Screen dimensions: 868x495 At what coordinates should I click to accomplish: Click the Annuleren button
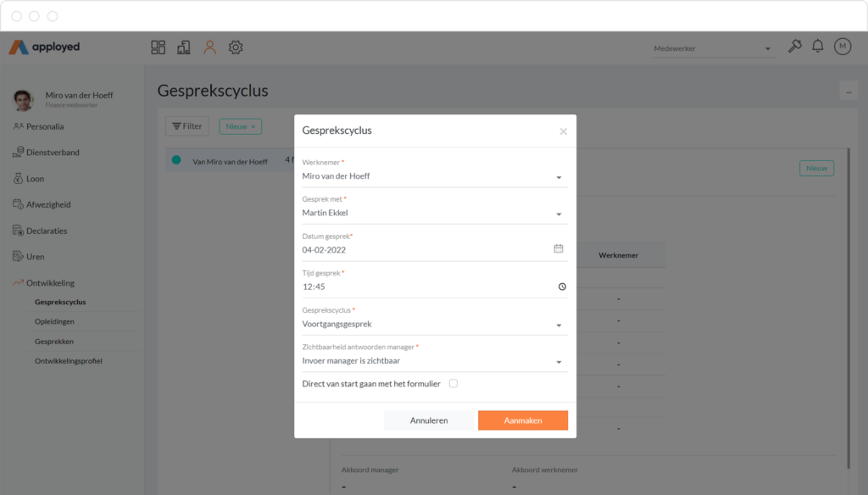tap(429, 420)
